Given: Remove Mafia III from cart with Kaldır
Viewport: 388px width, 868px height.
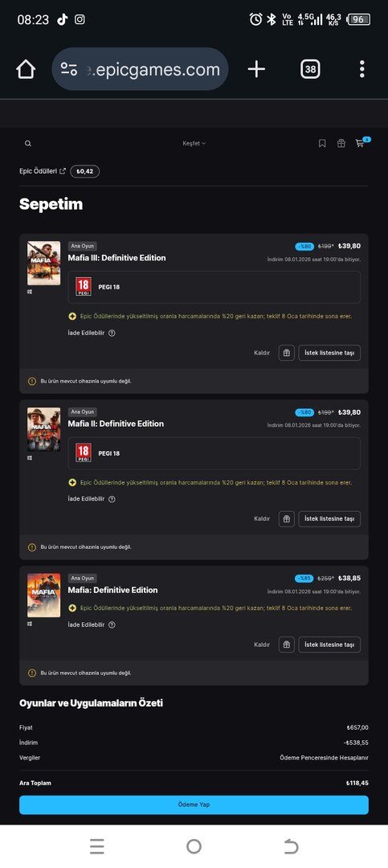Looking at the screenshot, I should tap(262, 353).
